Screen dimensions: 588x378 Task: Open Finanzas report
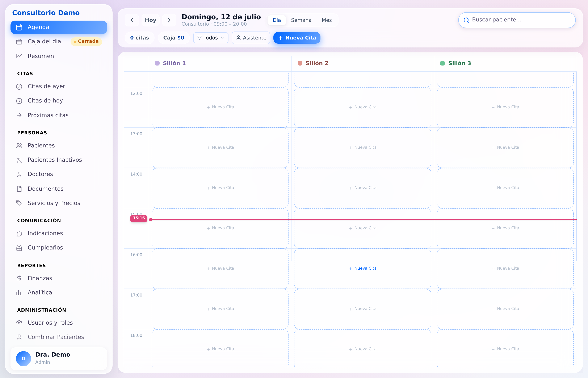[59, 278]
